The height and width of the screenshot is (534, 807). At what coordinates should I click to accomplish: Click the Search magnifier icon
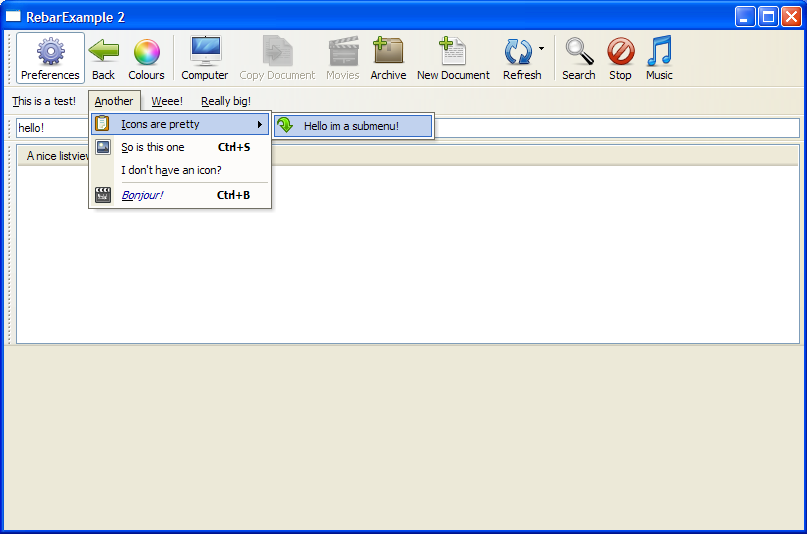pos(578,51)
